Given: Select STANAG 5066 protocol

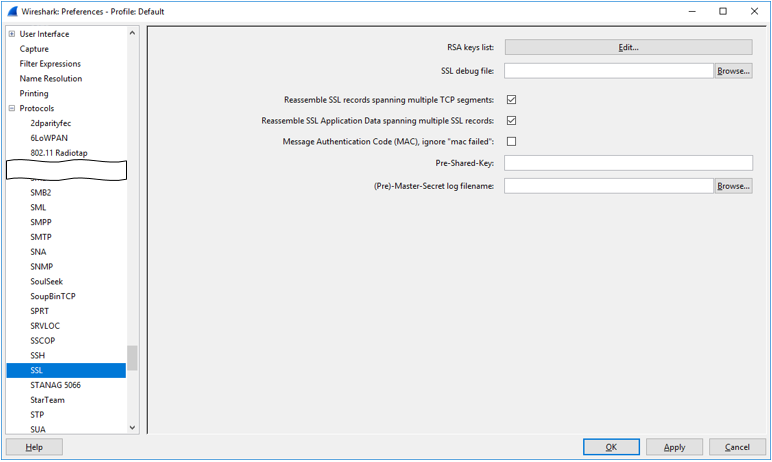Looking at the screenshot, I should (55, 385).
